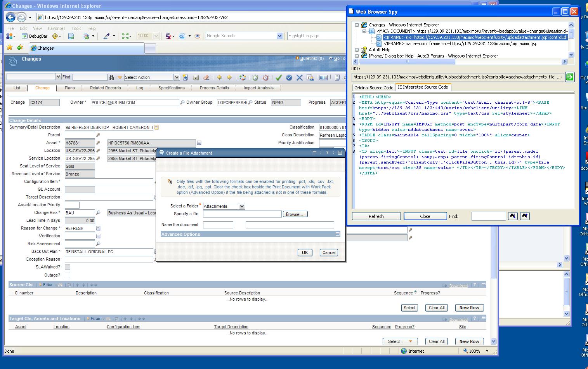The image size is (588, 369).
Task: Click the red stop timer icon
Action: point(265,77)
